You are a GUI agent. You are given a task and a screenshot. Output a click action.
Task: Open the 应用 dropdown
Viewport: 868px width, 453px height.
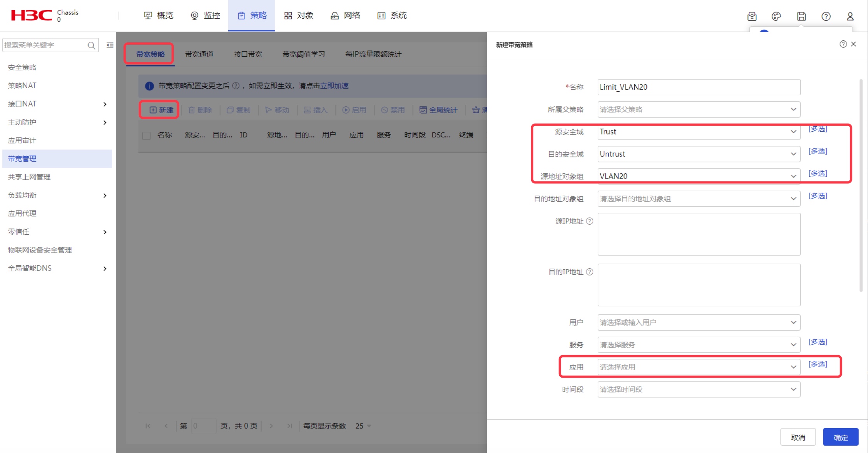pos(699,367)
